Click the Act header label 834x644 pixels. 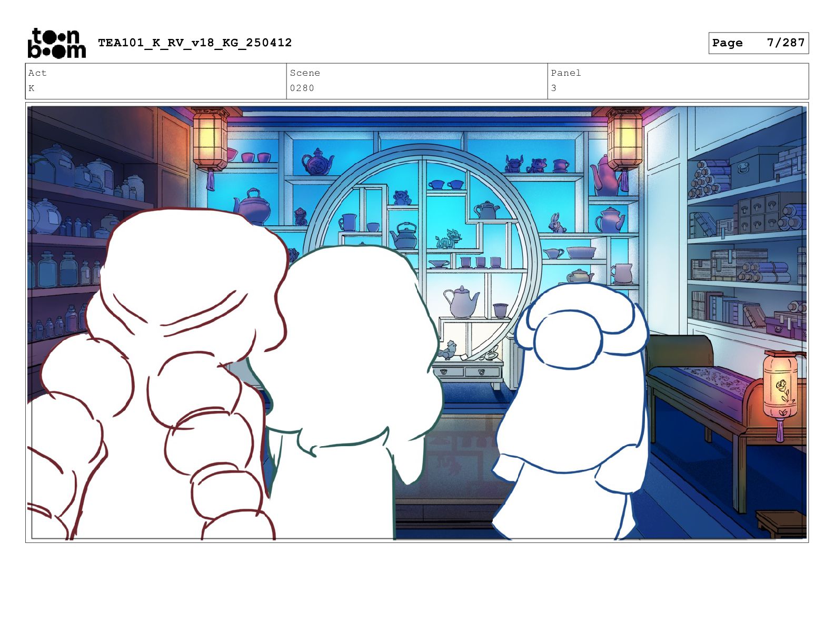coord(37,73)
